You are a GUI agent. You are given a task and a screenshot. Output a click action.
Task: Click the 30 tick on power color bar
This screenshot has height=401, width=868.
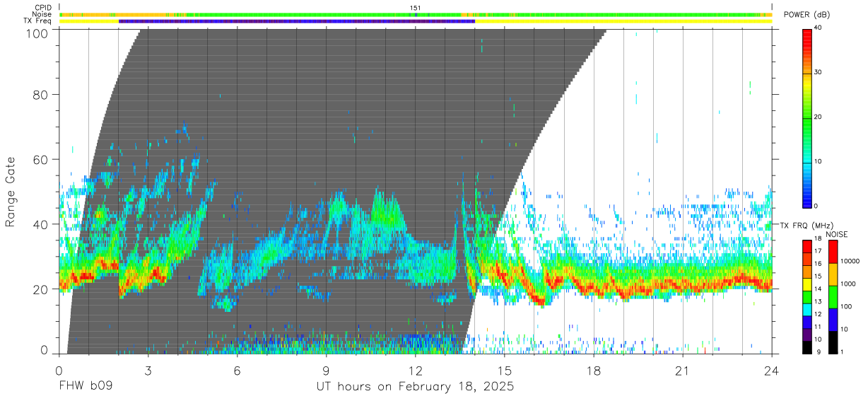819,73
